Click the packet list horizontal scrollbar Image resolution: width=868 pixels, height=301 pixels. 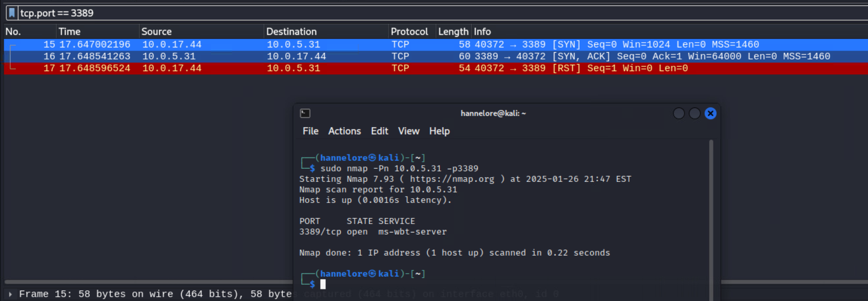(x=148, y=282)
